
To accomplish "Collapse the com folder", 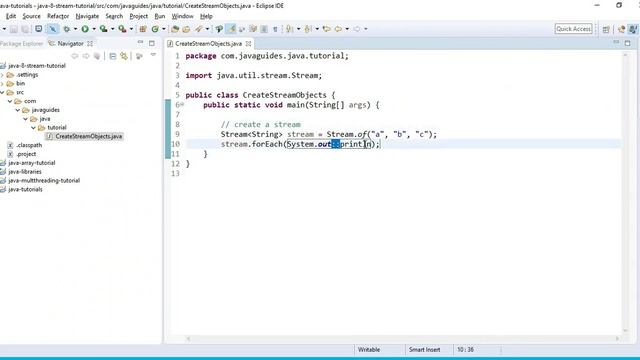I will 10,101.
